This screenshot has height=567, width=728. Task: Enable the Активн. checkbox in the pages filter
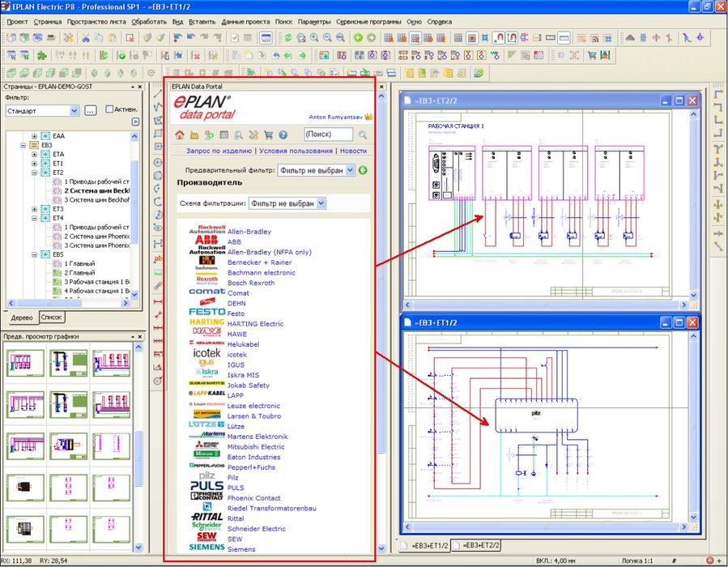click(109, 109)
